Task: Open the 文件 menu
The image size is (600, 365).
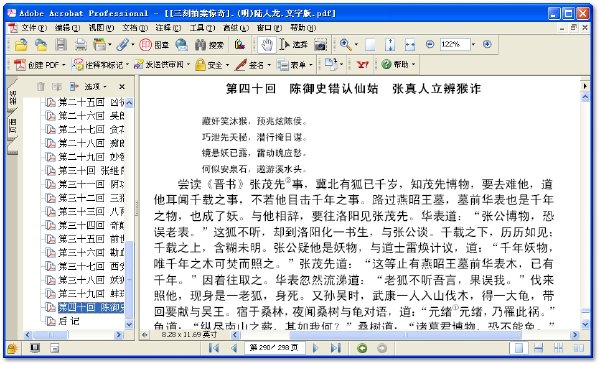Action: (33, 28)
